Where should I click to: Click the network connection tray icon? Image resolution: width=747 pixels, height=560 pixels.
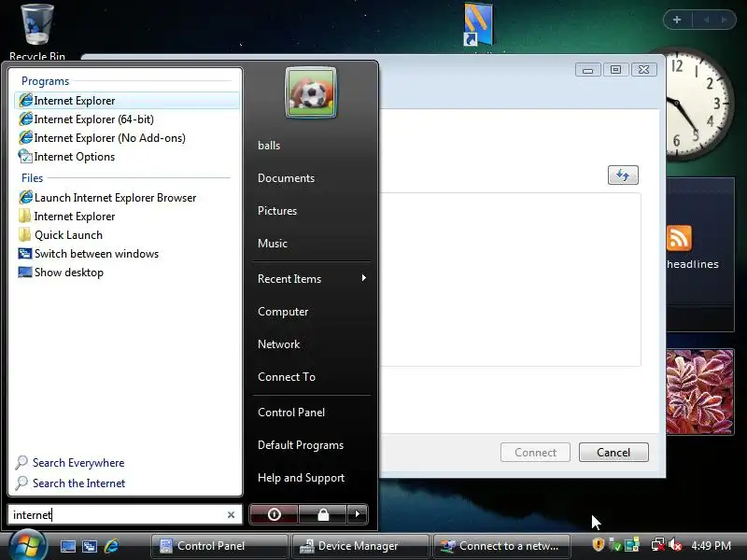click(657, 544)
